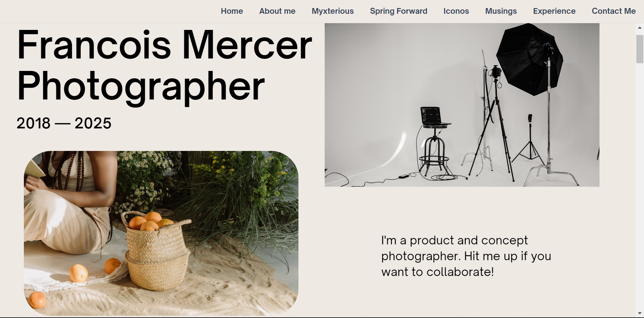Select Spring Forward in navigation
644x318 pixels.
(x=398, y=11)
